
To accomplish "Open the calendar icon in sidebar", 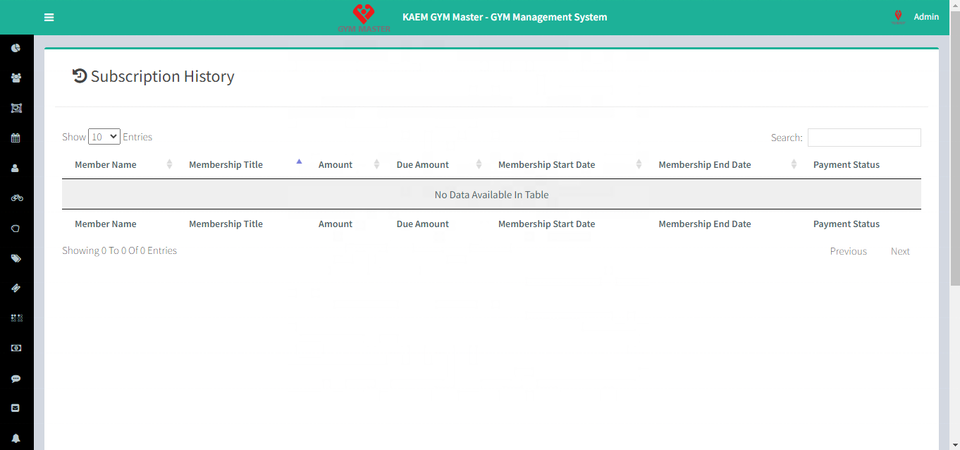I will [x=16, y=138].
